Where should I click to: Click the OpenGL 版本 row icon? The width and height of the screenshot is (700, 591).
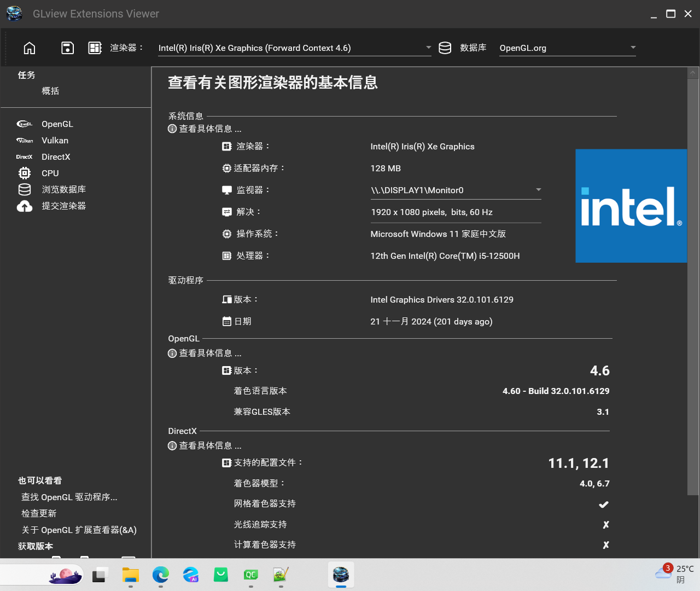coord(227,371)
